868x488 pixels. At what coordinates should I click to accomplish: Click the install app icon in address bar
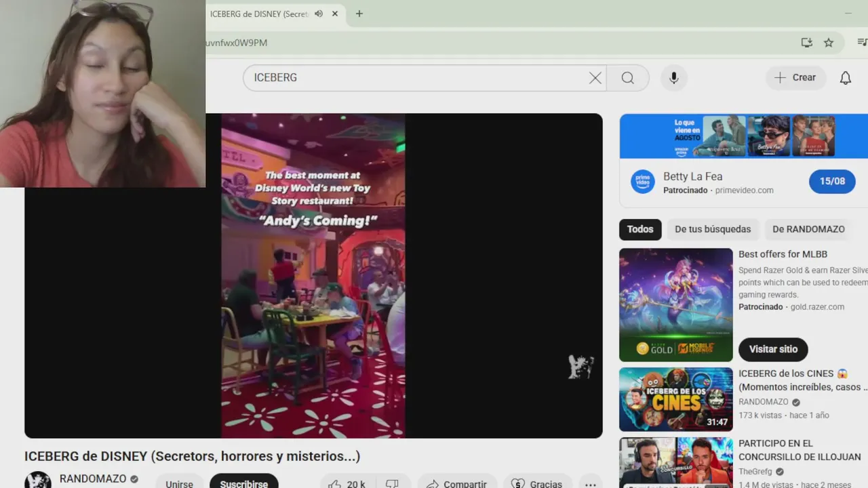pyautogui.click(x=806, y=43)
